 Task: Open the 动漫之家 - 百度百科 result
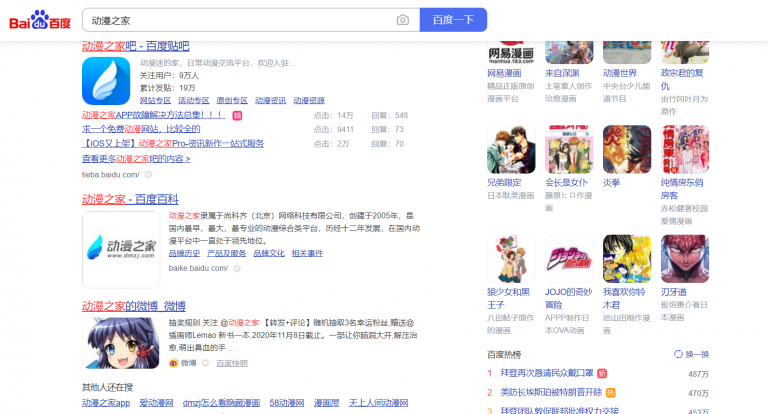(x=130, y=199)
